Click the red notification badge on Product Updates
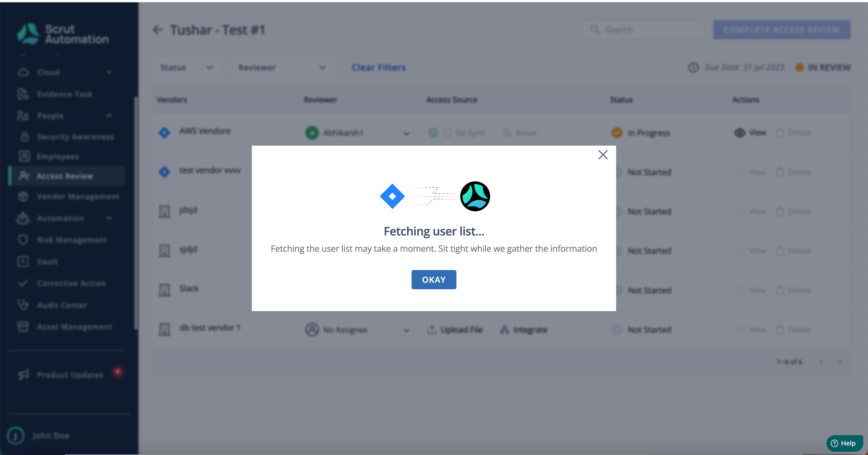The height and width of the screenshot is (455, 868). 118,372
